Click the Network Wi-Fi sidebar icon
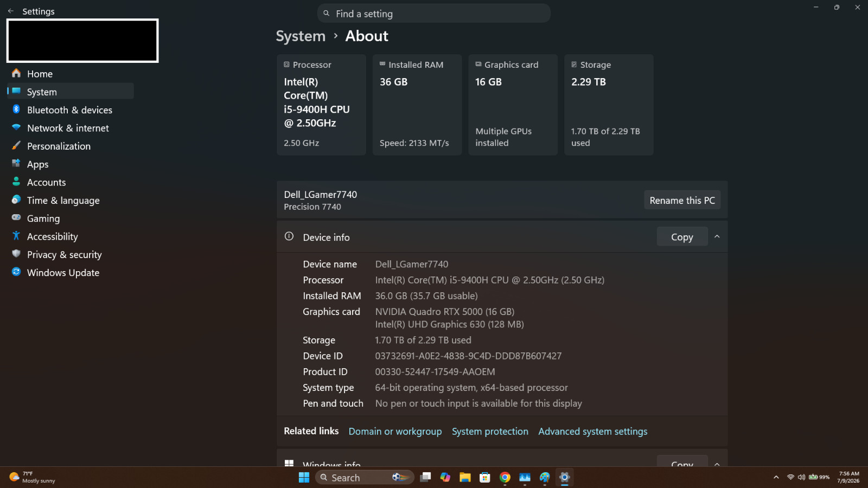Image resolution: width=868 pixels, height=488 pixels. (16, 127)
